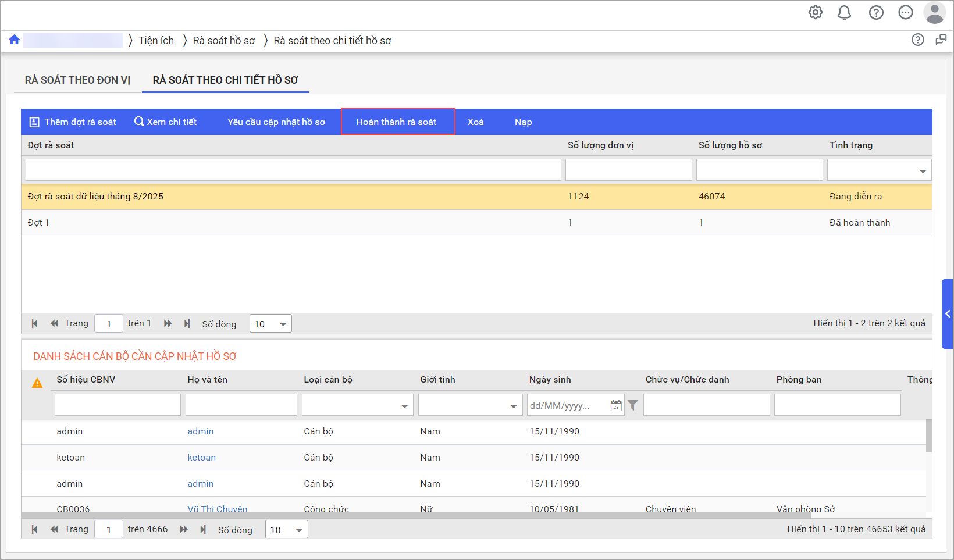Click the home icon in breadcrumb
The width and height of the screenshot is (954, 560).
point(15,40)
